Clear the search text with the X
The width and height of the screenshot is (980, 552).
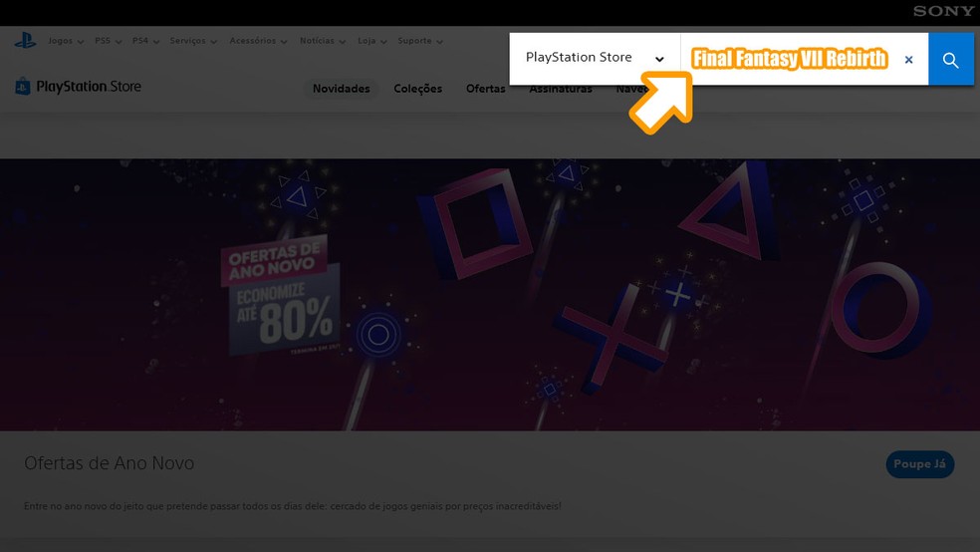[908, 60]
